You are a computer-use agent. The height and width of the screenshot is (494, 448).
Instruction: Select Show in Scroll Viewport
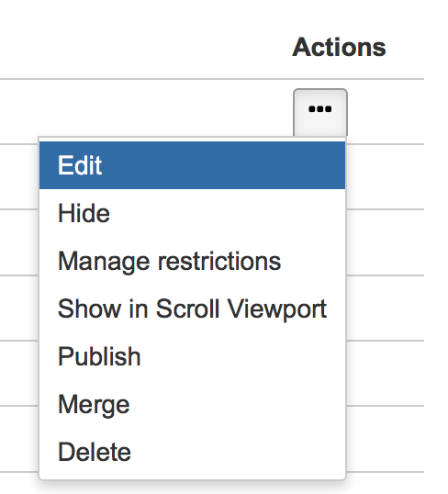pyautogui.click(x=192, y=309)
